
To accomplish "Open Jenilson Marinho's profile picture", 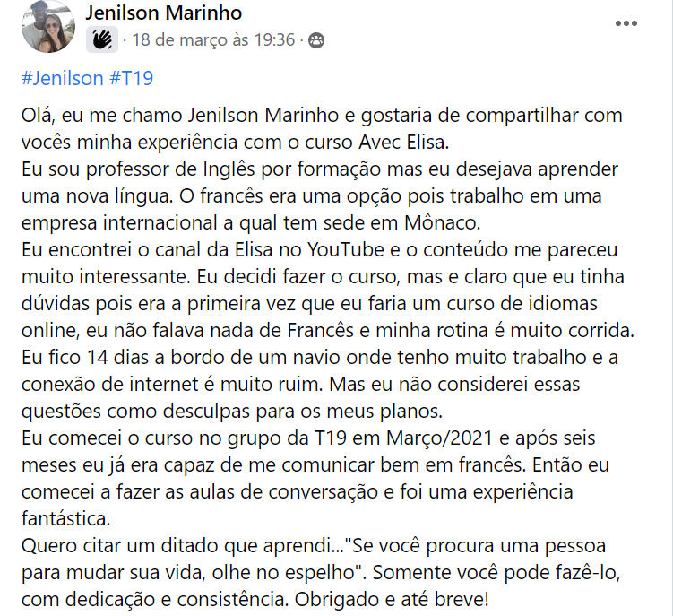I will [x=47, y=26].
